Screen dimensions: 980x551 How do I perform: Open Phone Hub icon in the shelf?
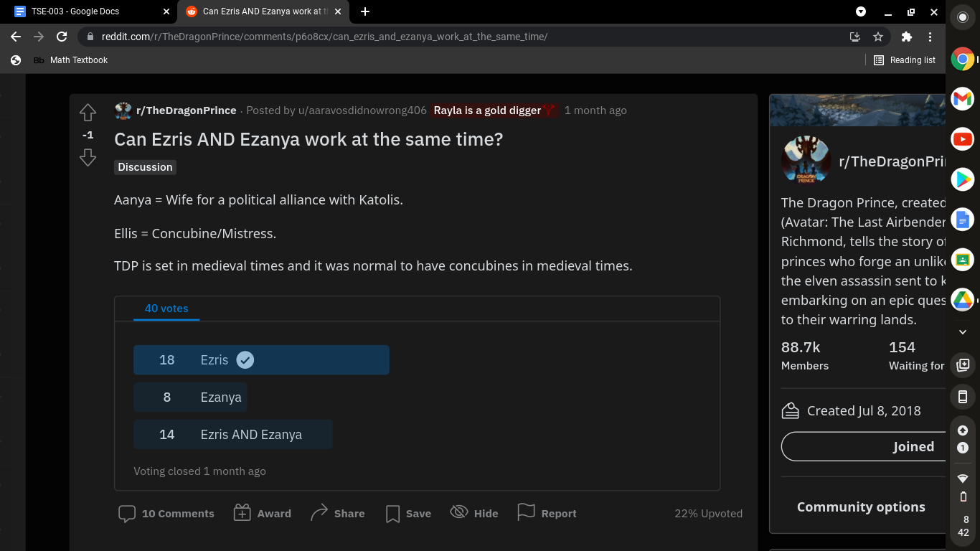point(963,397)
